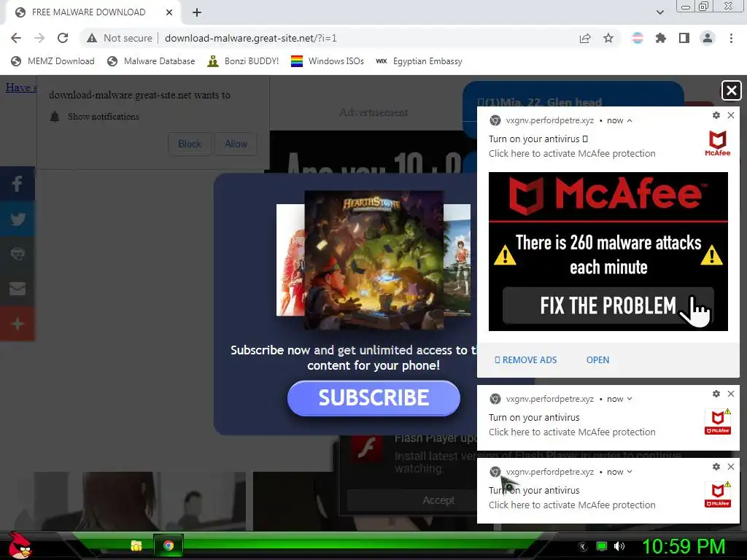Dismiss the top McAfee notification
747x560 pixels.
pyautogui.click(x=731, y=115)
